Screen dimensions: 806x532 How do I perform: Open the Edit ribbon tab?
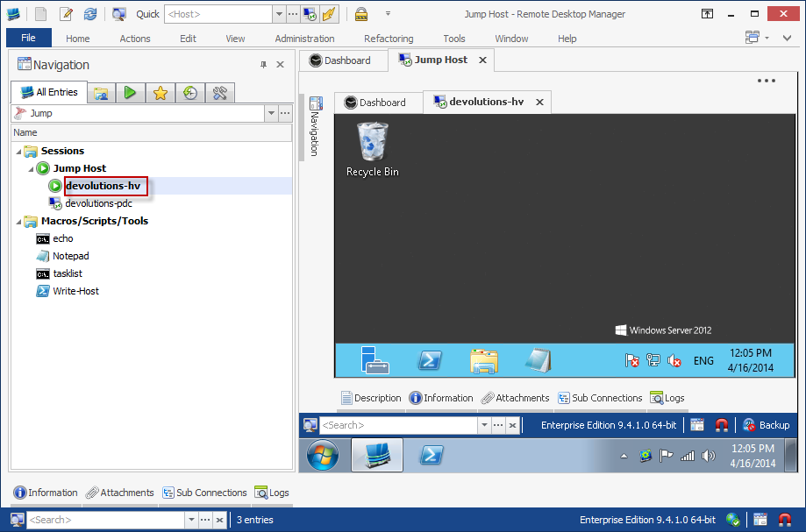pos(189,39)
